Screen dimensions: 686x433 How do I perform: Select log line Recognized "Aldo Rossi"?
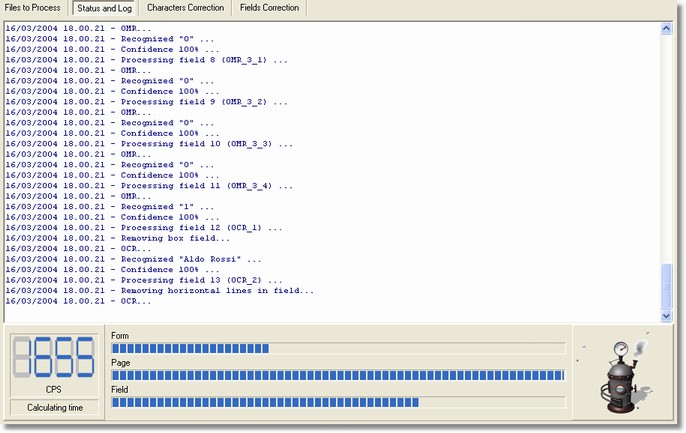(x=133, y=259)
